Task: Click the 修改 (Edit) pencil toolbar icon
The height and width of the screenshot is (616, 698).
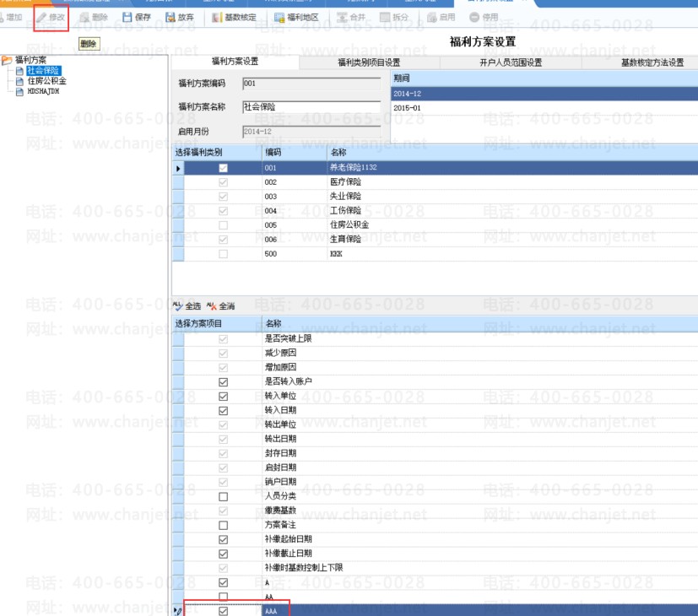Action: point(42,17)
